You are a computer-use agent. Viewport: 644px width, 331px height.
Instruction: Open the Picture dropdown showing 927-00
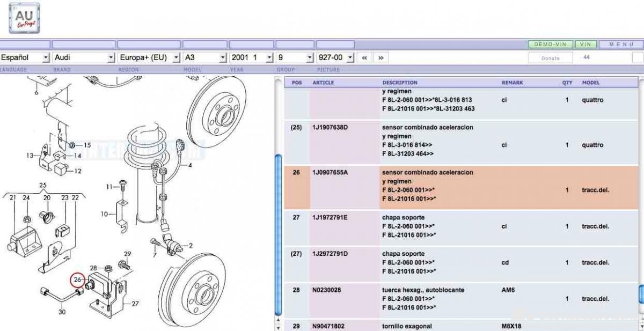coord(335,57)
